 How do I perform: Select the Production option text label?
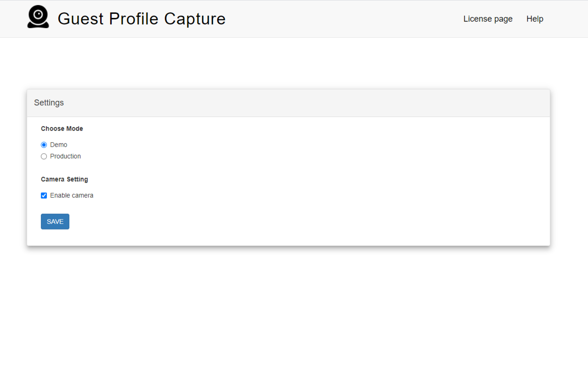(65, 156)
